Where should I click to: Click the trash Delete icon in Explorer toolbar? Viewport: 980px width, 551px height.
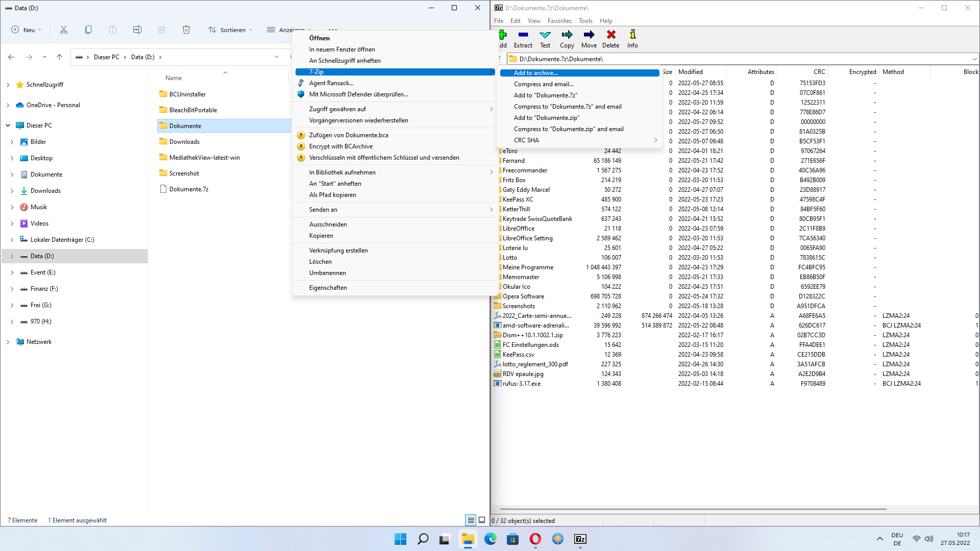pyautogui.click(x=186, y=30)
